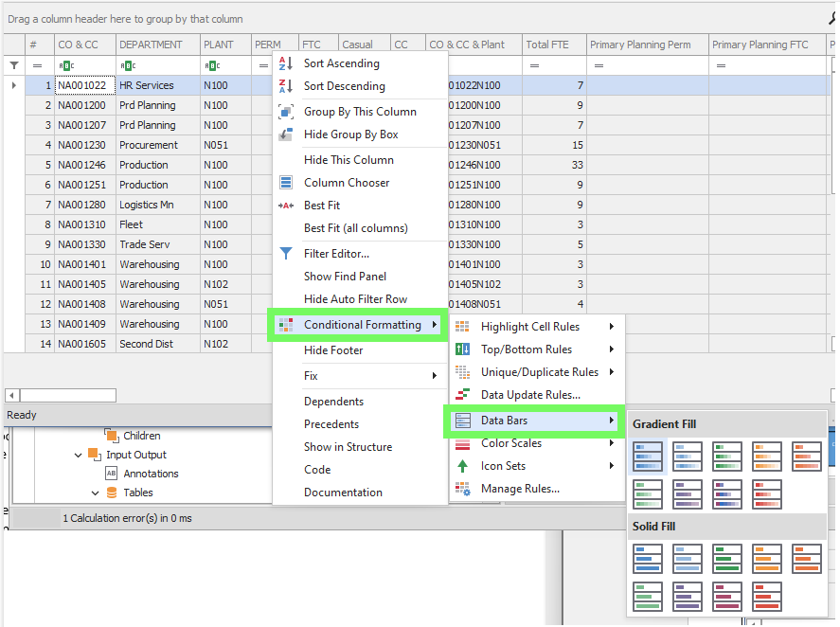
Task: Click the Filter Editor funnel icon
Action: pos(286,254)
